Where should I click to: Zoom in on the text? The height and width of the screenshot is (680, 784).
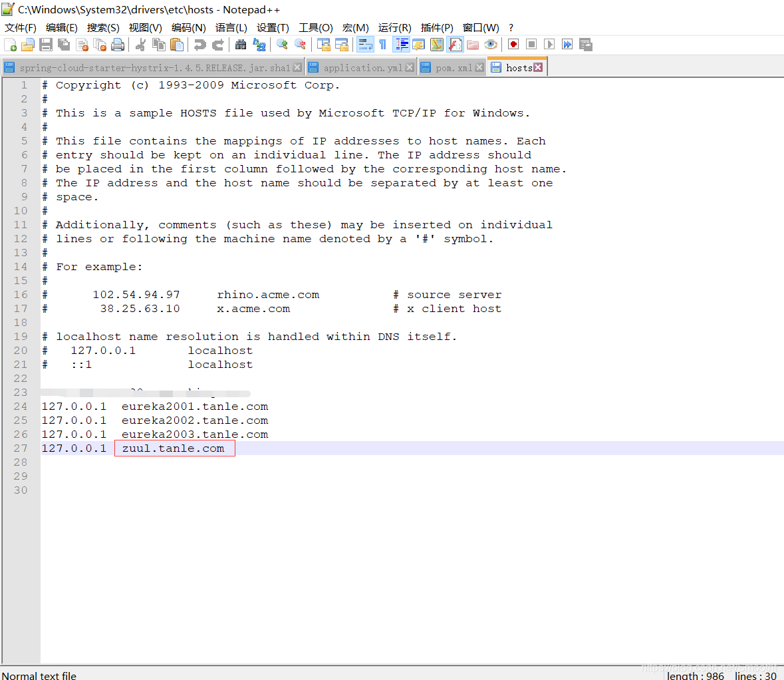[282, 45]
